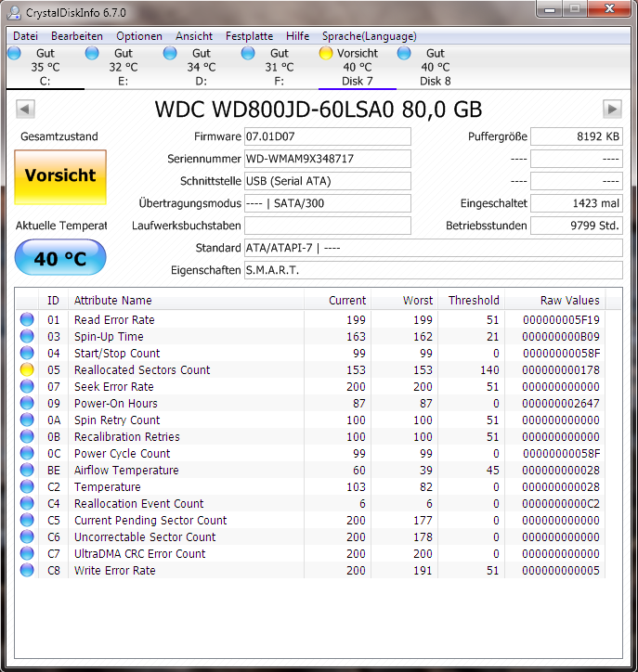The height and width of the screenshot is (672, 638).
Task: Select raw value 000000002647 of Power-On Hours
Action: point(561,403)
